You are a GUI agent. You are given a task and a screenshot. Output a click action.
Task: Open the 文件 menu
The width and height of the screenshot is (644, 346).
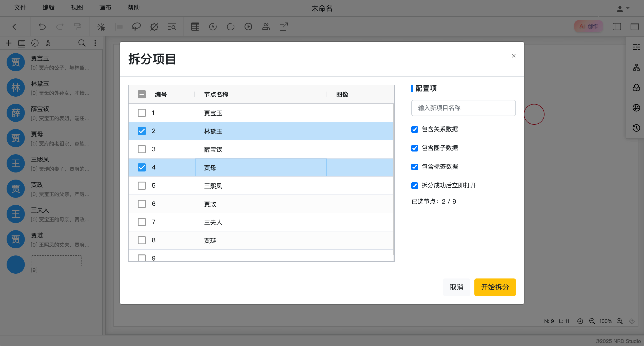coord(20,8)
